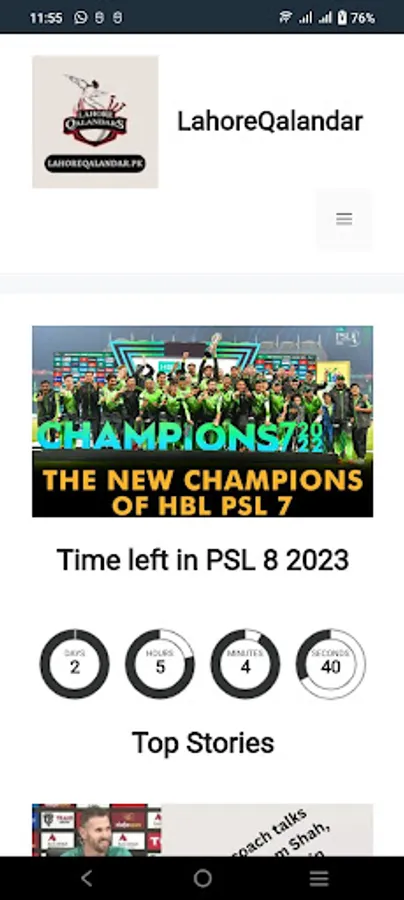Screen dimensions: 404x900
Task: Tap the Days countdown circle
Action: (x=75, y=664)
